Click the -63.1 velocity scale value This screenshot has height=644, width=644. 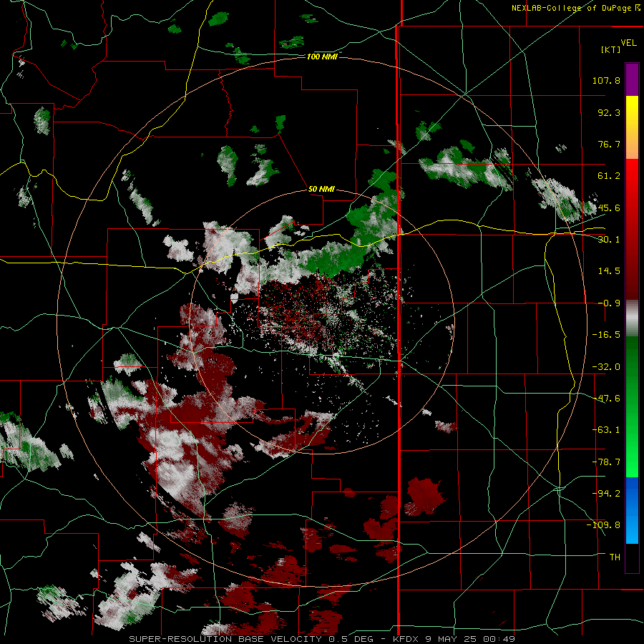click(x=606, y=430)
